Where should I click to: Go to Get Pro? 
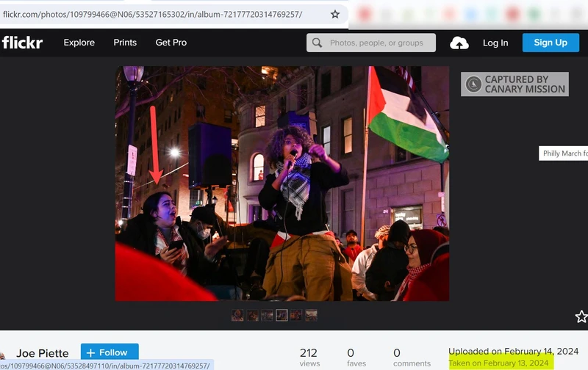tap(171, 43)
